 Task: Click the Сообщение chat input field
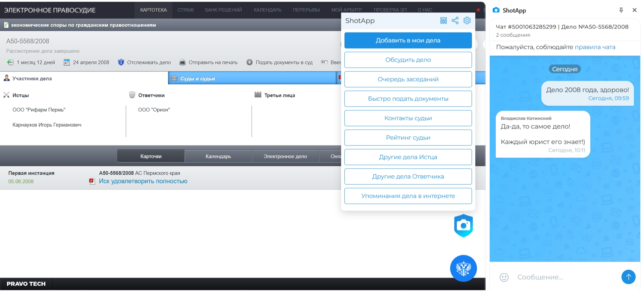click(x=563, y=277)
